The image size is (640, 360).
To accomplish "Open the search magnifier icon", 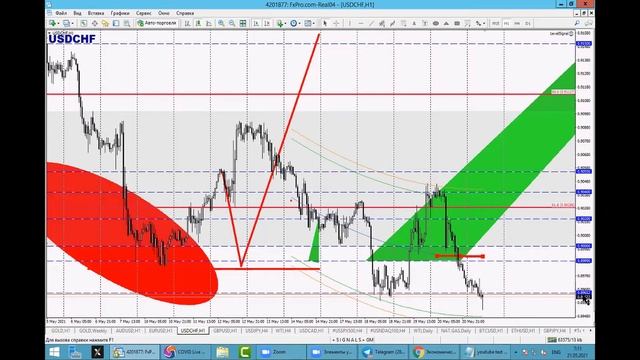I will pyautogui.click(x=577, y=23).
